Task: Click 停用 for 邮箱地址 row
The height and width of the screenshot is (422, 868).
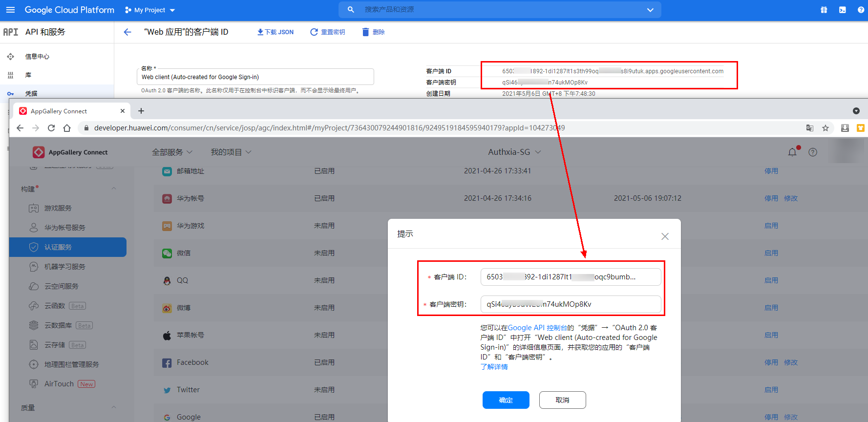Action: click(x=771, y=171)
